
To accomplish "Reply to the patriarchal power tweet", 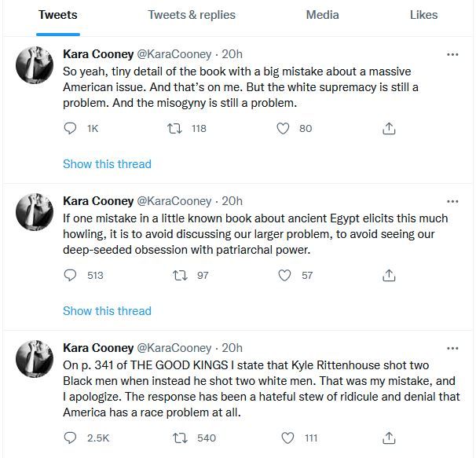I will coord(70,275).
